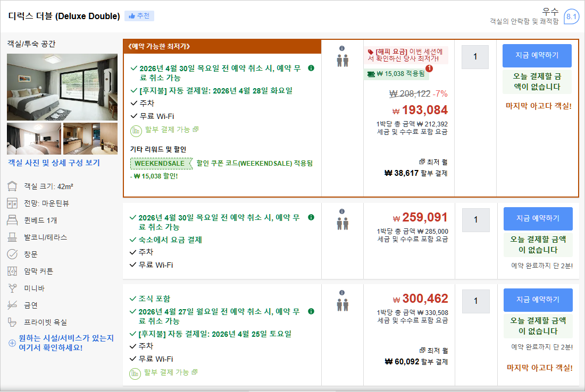Click 기타 리워드 및 할인 heading
The image size is (585, 392).
point(158,149)
